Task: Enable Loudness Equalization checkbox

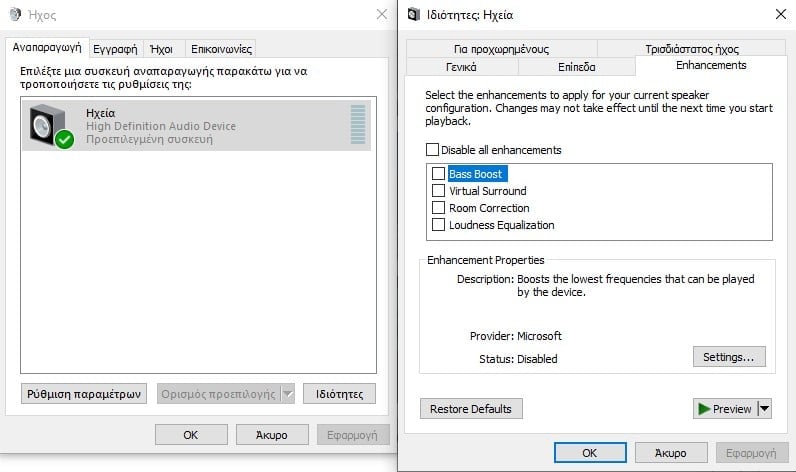Action: point(438,225)
